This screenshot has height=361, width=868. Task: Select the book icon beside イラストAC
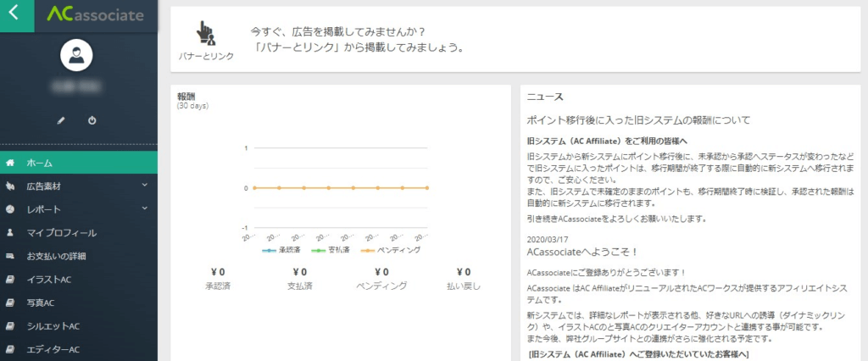tap(10, 280)
